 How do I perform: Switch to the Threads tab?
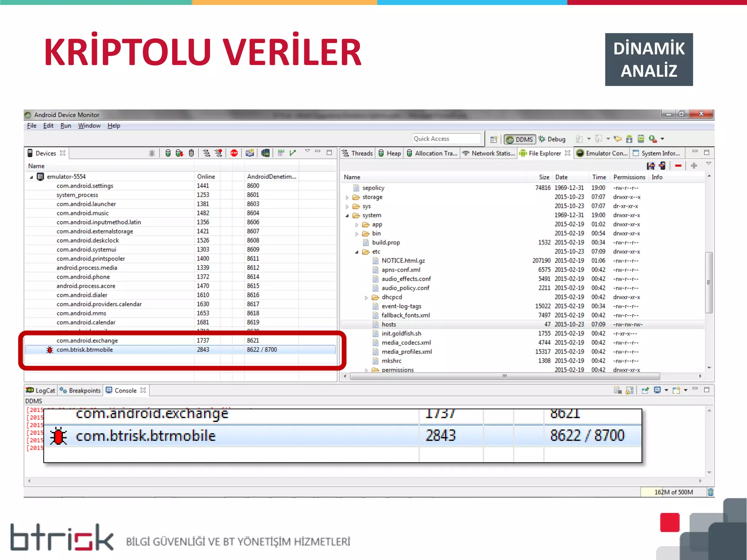click(x=357, y=153)
